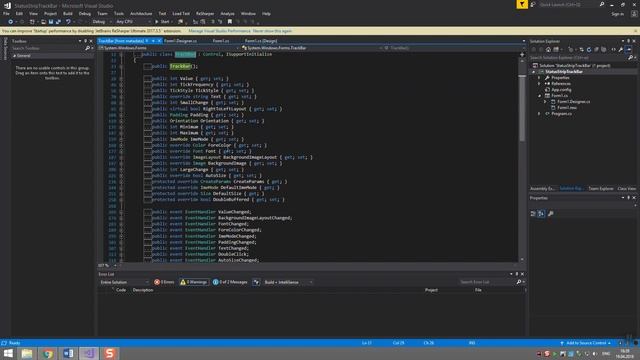
Task: Click the View Code icon in Solution Explorer toolbar
Action: (613, 49)
